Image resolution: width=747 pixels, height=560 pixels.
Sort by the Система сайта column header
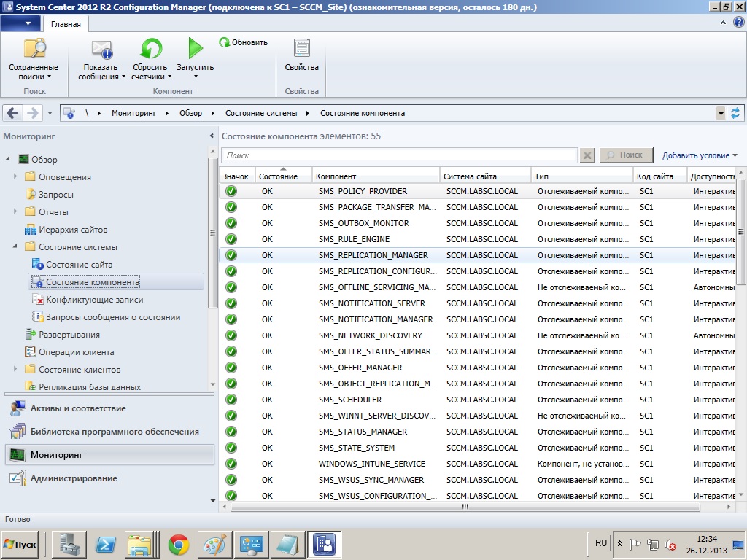tap(485, 176)
